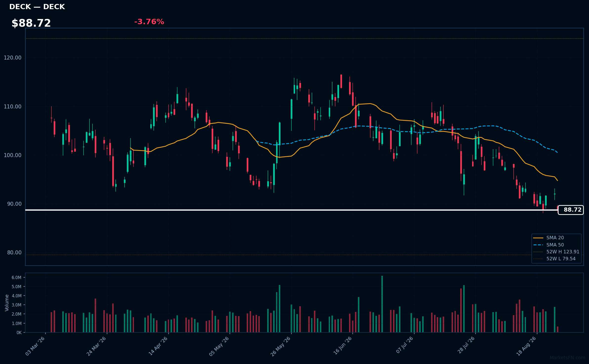Click the 2.0M volume axis label
The height and width of the screenshot is (364, 589).
tap(17, 314)
